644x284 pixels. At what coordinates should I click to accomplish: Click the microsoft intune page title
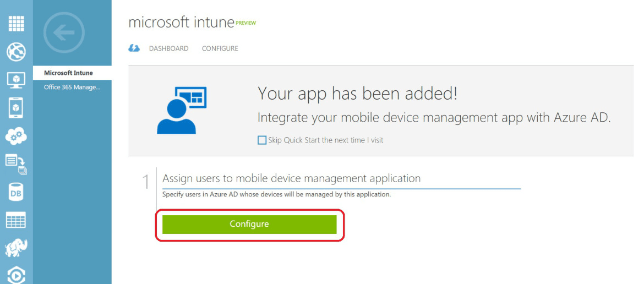181,23
